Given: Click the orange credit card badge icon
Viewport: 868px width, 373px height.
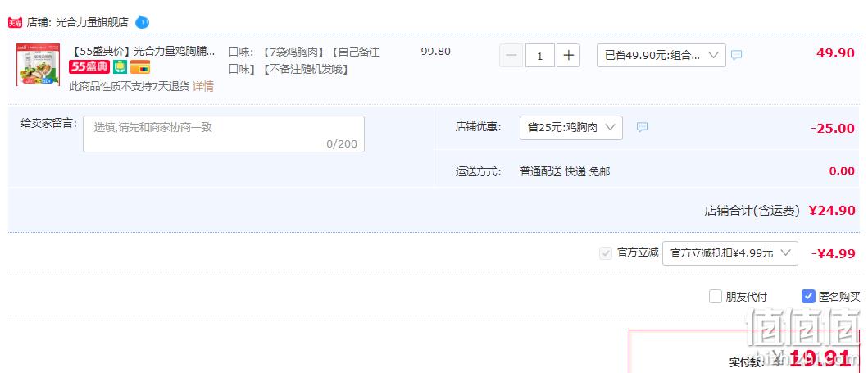Looking at the screenshot, I should [140, 67].
